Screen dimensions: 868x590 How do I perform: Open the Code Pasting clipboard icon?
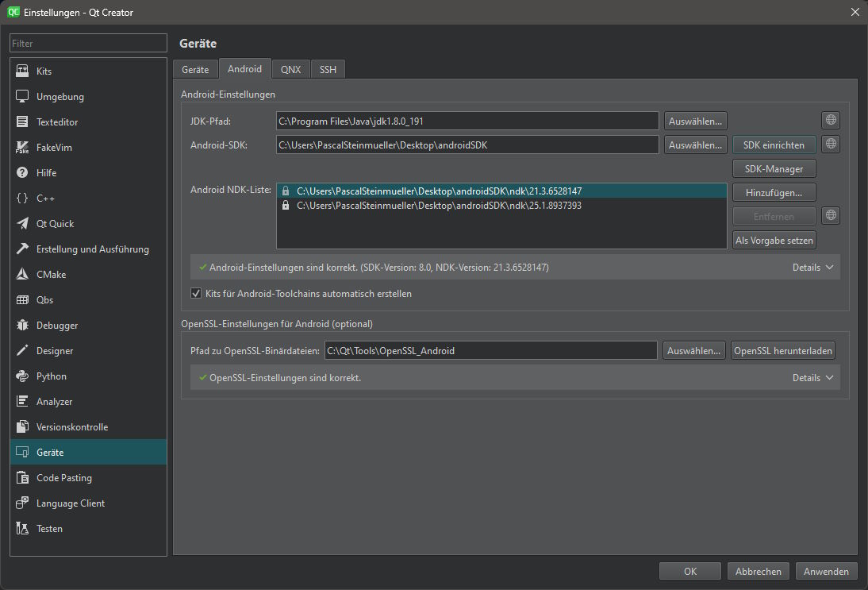coord(22,477)
